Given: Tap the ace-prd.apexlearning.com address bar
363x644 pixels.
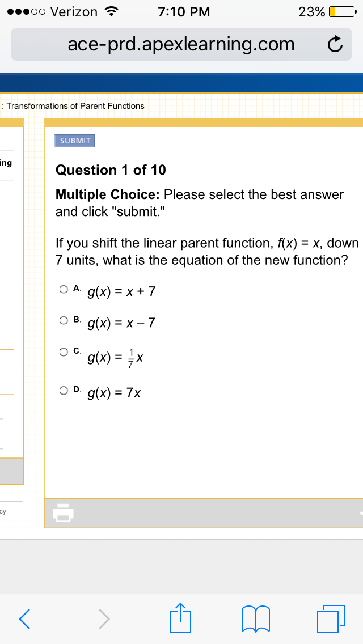Looking at the screenshot, I should (181, 44).
